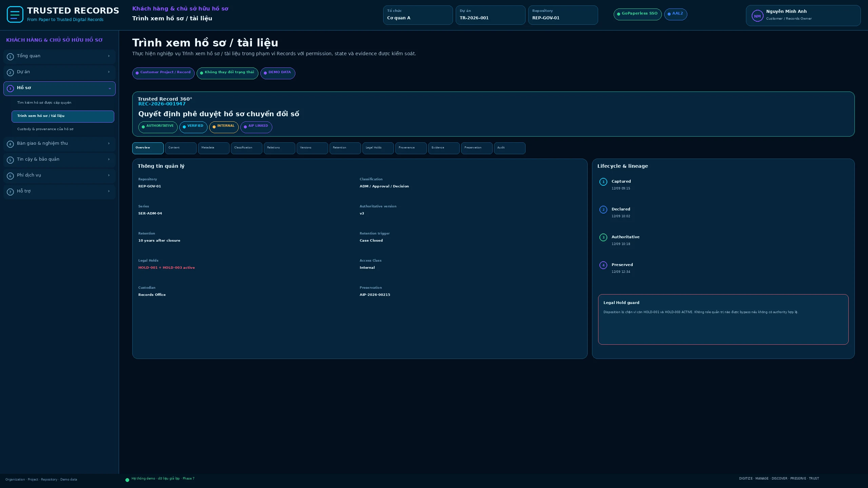Click the number 4 icon beside Bàn giao & nghiệm thu
The image size is (868, 488).
tap(10, 144)
